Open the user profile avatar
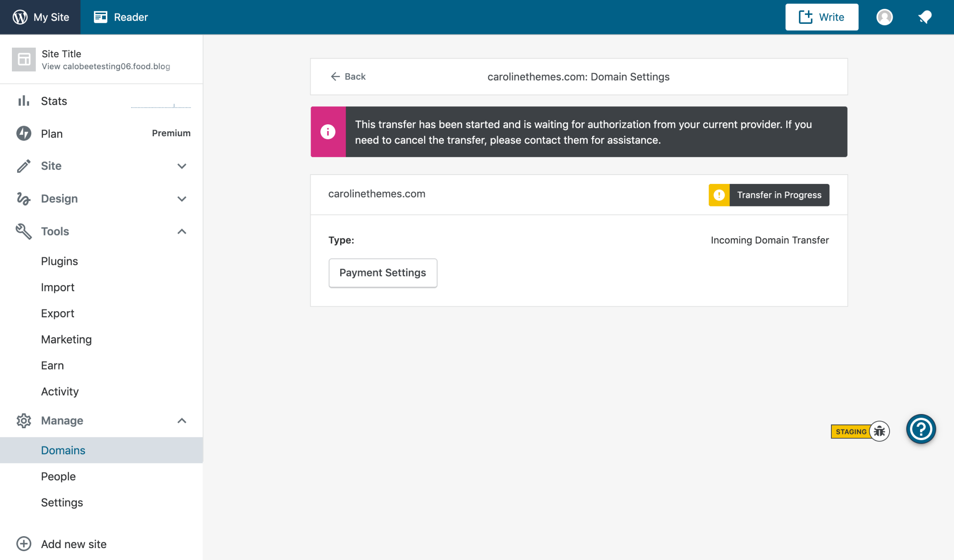Screen dimensions: 954x560 [884, 17]
